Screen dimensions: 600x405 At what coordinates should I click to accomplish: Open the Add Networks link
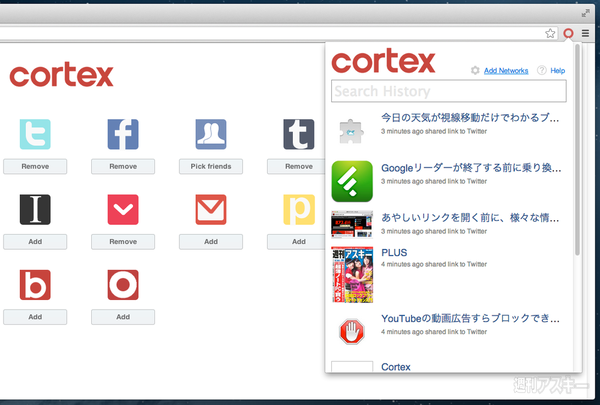(x=506, y=71)
